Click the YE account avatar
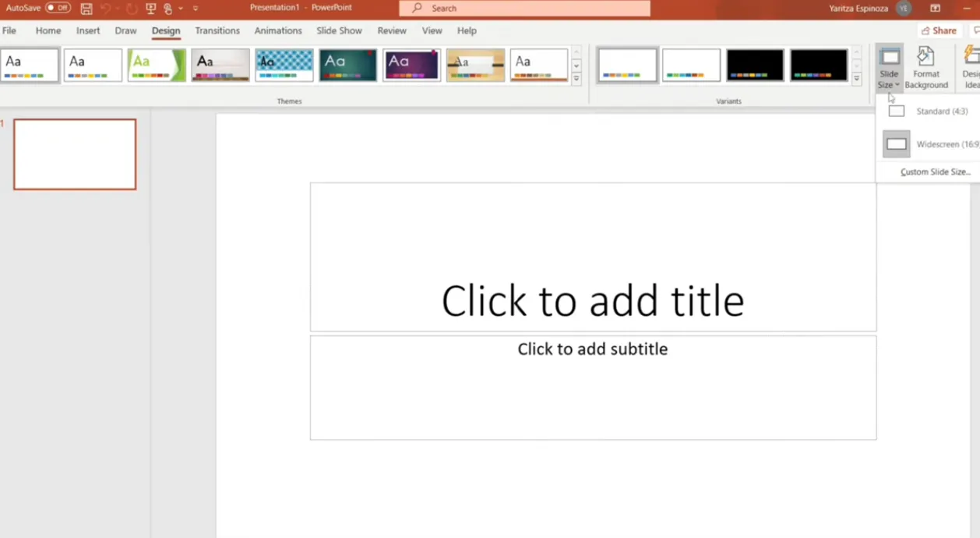This screenshot has height=538, width=980. coord(903,9)
